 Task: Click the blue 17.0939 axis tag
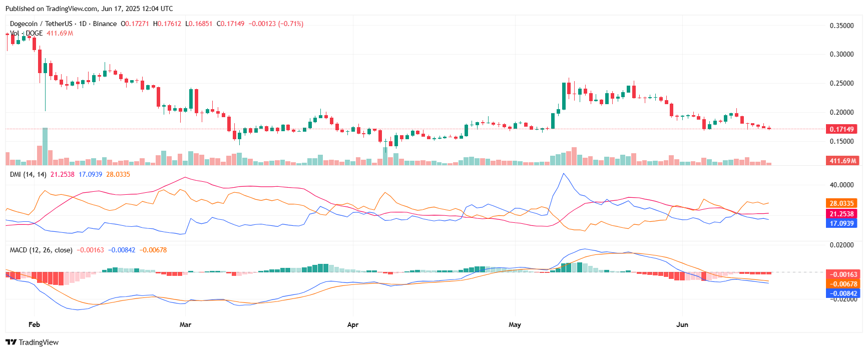click(x=841, y=223)
